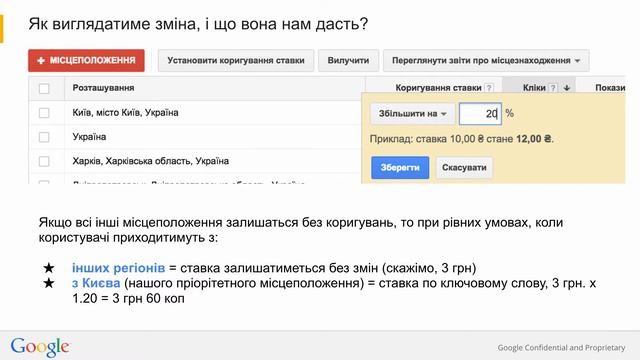This screenshot has height=360, width=640.
Task: Click the blue з Києва text
Action: click(96, 283)
